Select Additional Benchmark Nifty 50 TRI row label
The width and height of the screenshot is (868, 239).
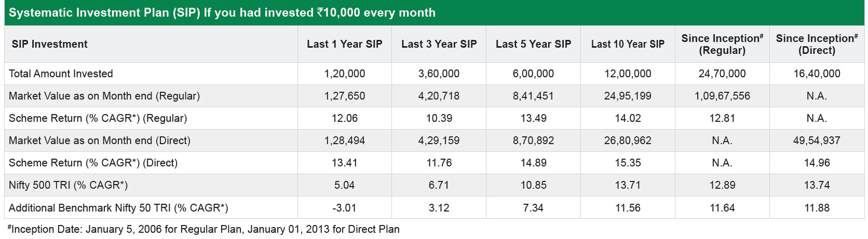[118, 208]
